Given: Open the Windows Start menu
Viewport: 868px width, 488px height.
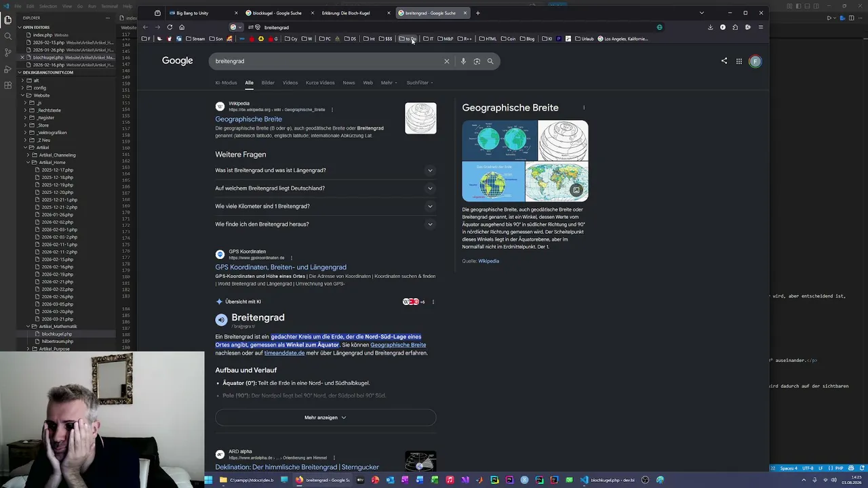Looking at the screenshot, I should click(x=209, y=480).
